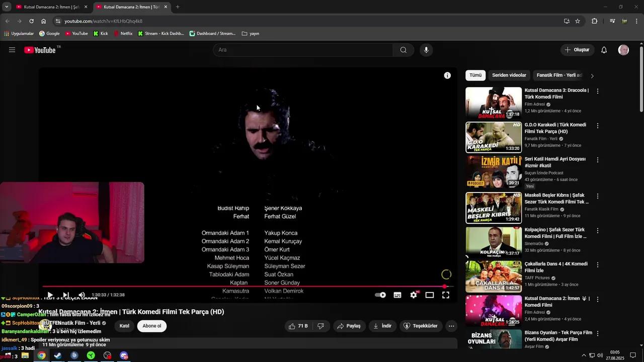Open Netflix bookmark

click(x=123, y=34)
